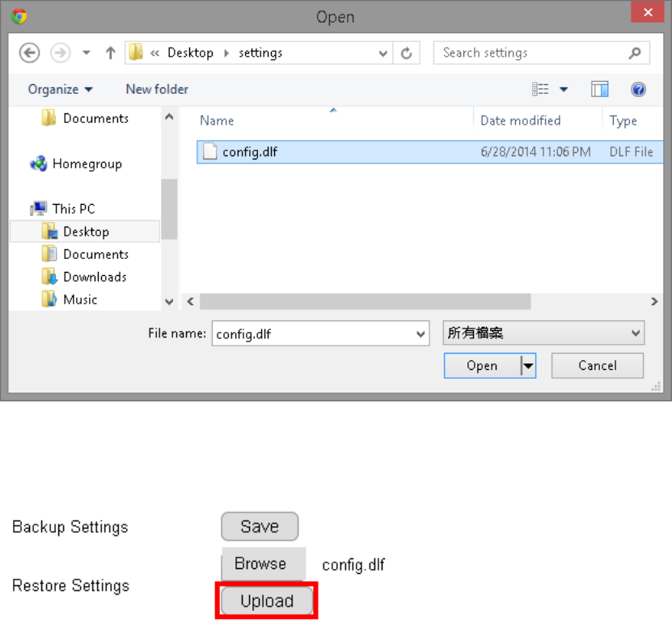Click the forward navigation arrow

coord(61,53)
